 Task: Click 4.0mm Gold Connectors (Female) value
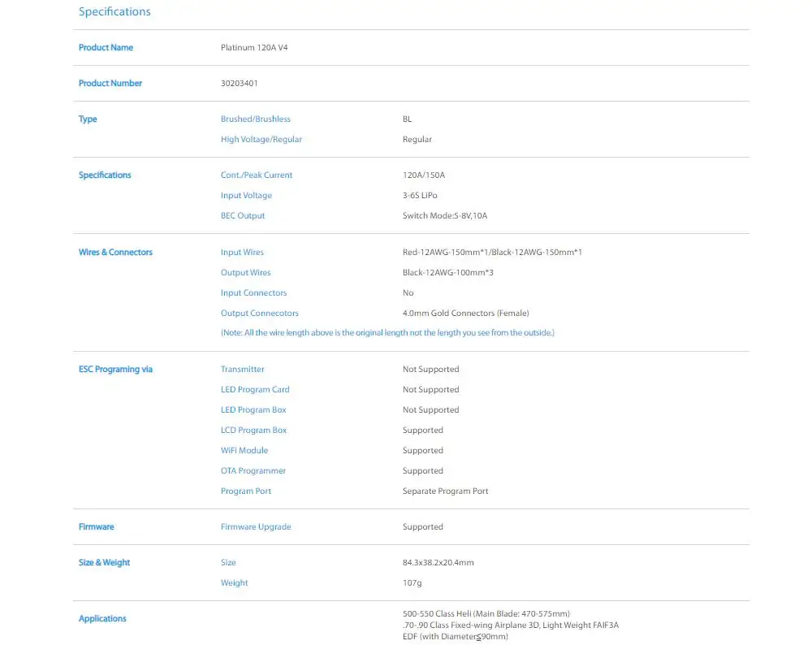tap(465, 313)
